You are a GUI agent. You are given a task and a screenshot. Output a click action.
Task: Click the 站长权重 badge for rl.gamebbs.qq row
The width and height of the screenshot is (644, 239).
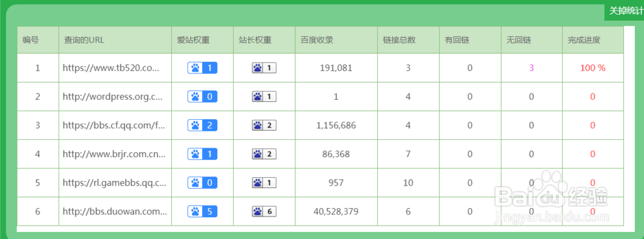click(264, 183)
